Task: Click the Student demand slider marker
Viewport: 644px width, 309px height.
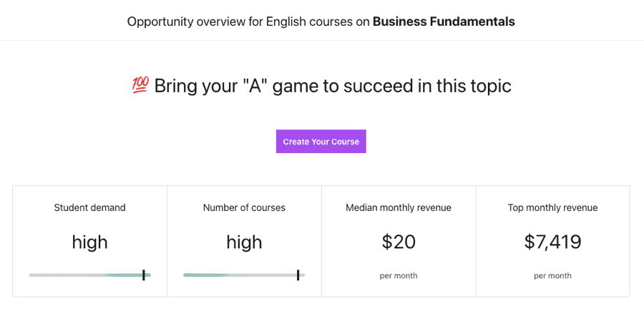Action: (144, 275)
